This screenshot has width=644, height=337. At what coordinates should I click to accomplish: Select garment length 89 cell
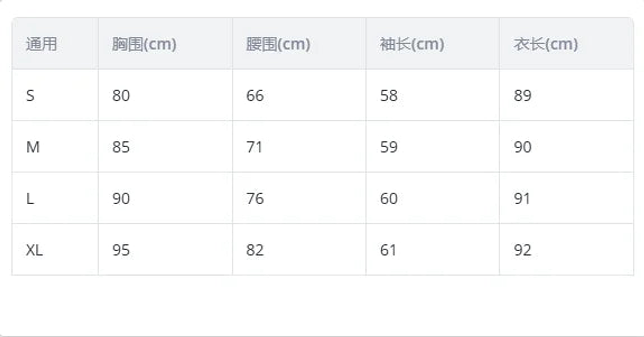[522, 96]
